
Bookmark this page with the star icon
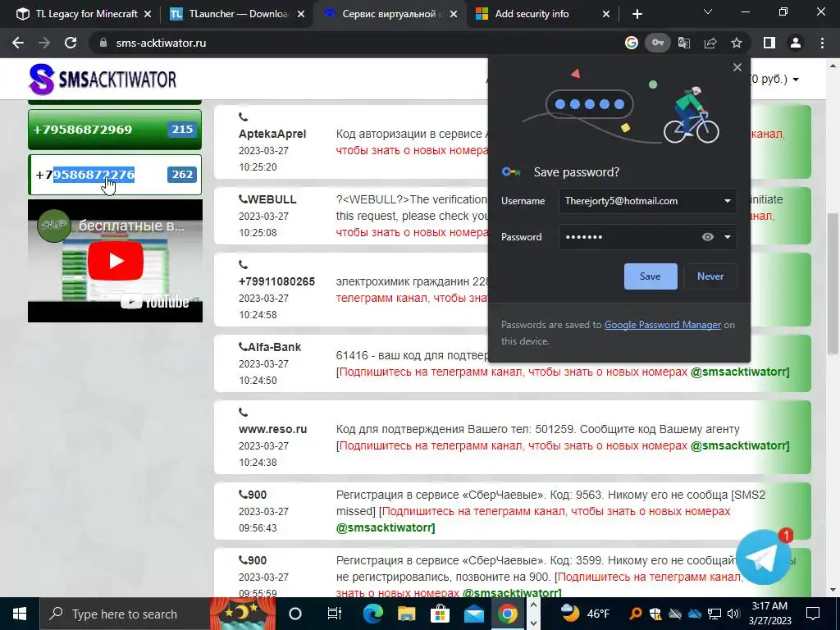pos(737,43)
